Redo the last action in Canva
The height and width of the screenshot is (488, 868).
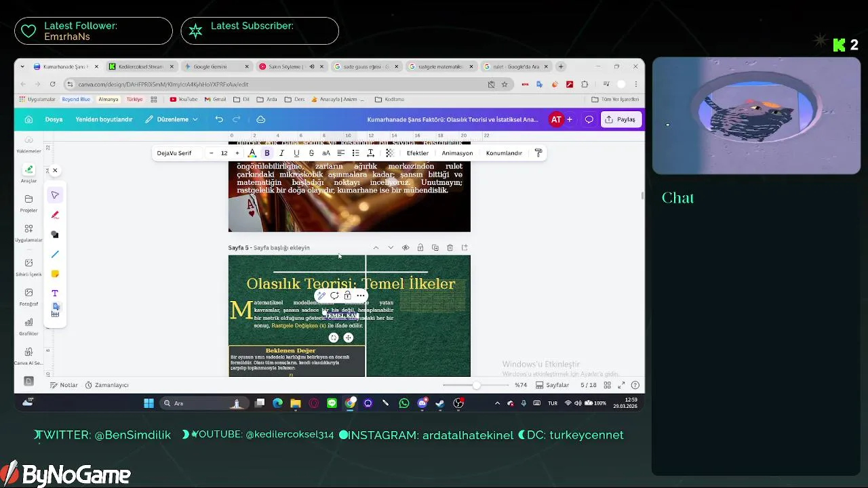[237, 119]
